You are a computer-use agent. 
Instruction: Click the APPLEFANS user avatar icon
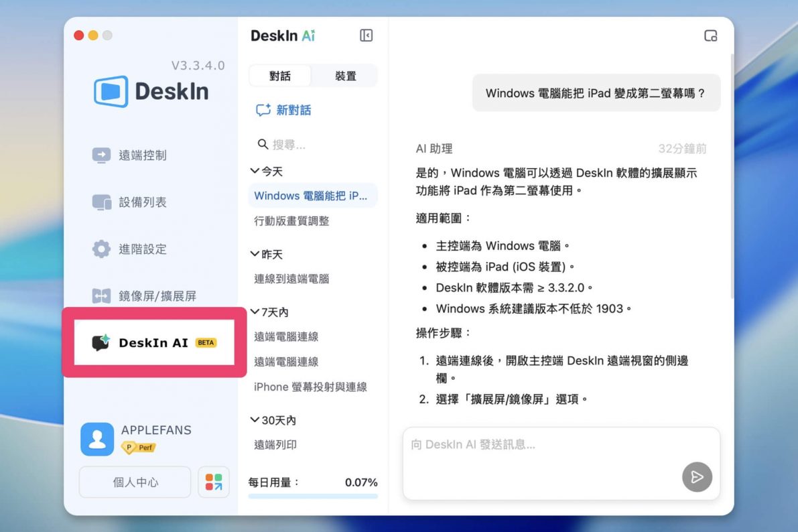pyautogui.click(x=97, y=440)
